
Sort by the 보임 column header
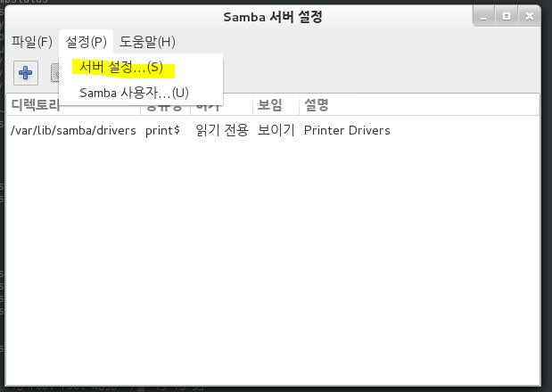point(276,105)
